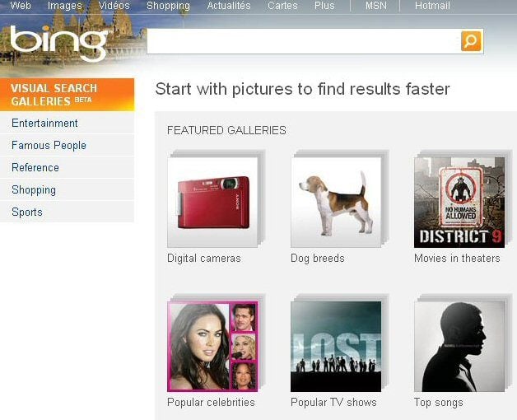Viewport: 517px width, 420px height.
Task: Click the Bing logo
Action: 59,43
